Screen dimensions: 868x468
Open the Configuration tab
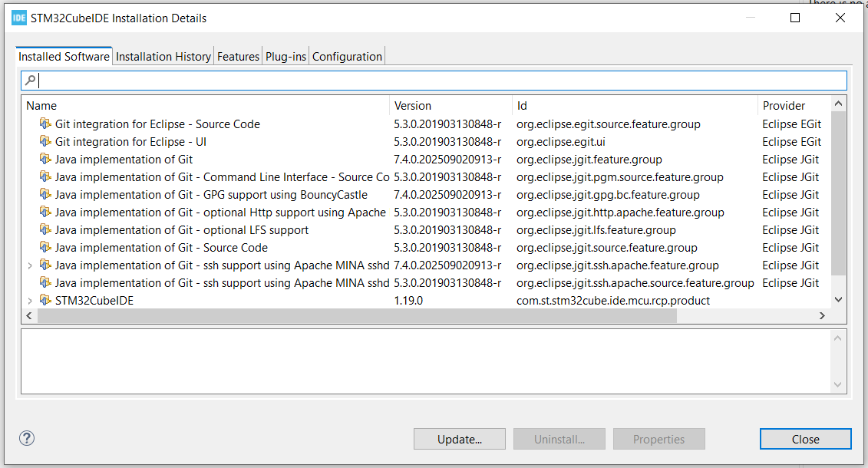click(x=347, y=56)
